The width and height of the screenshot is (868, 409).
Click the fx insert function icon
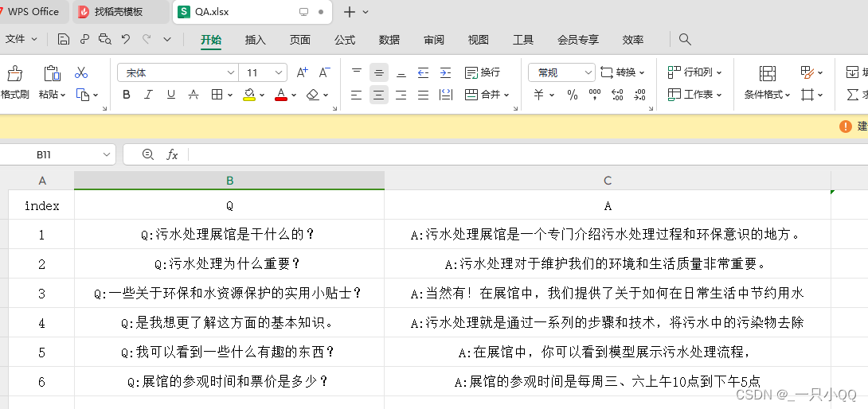point(172,155)
